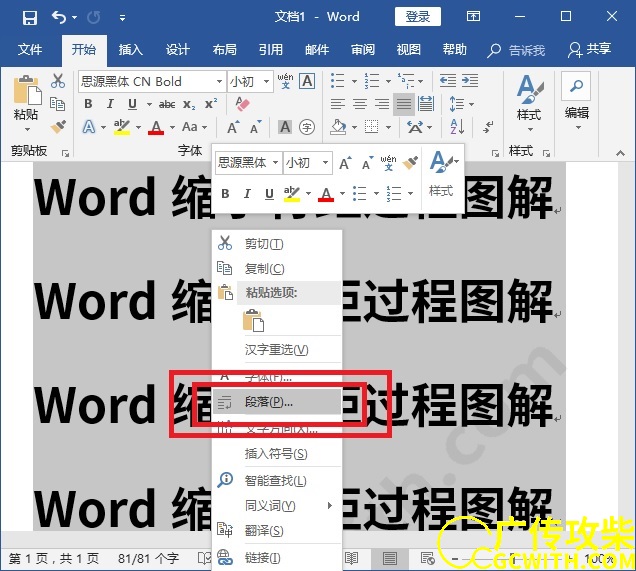This screenshot has height=571, width=636.
Task: Click ribbon borders icon
Action: point(372,127)
